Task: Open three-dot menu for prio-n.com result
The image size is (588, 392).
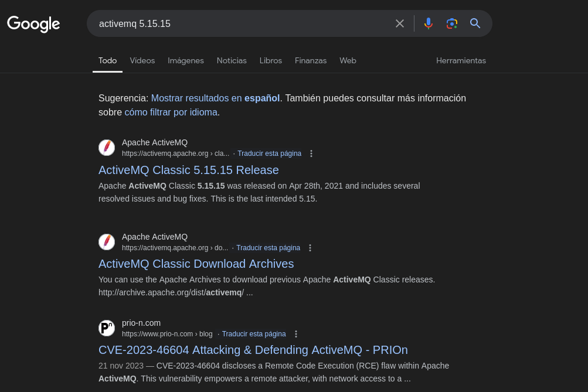Action: [x=296, y=334]
